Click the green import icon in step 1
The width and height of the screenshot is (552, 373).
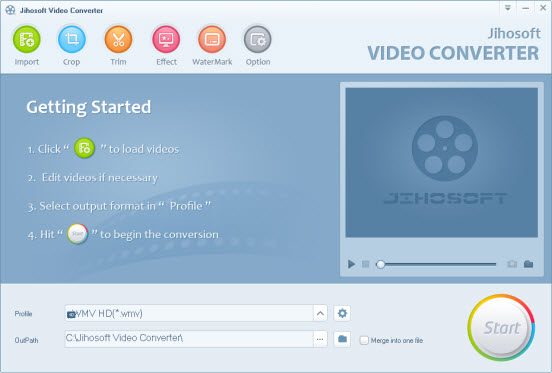click(x=84, y=148)
